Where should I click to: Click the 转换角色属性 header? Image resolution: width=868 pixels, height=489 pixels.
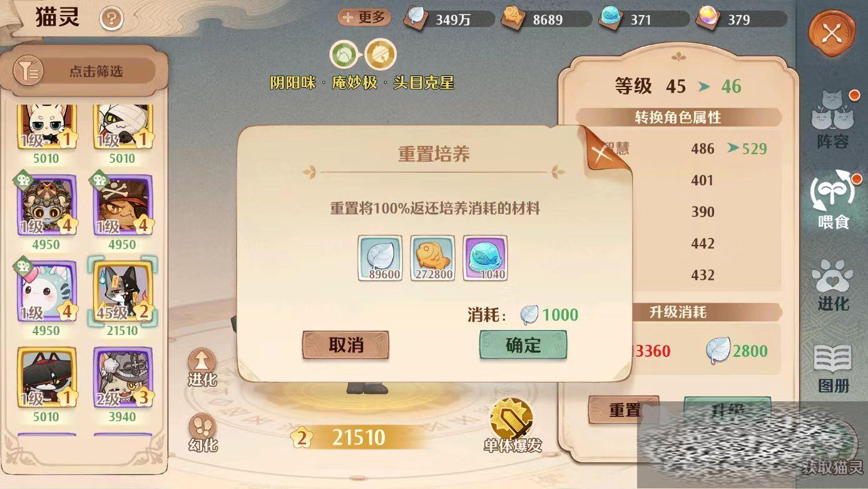(678, 117)
